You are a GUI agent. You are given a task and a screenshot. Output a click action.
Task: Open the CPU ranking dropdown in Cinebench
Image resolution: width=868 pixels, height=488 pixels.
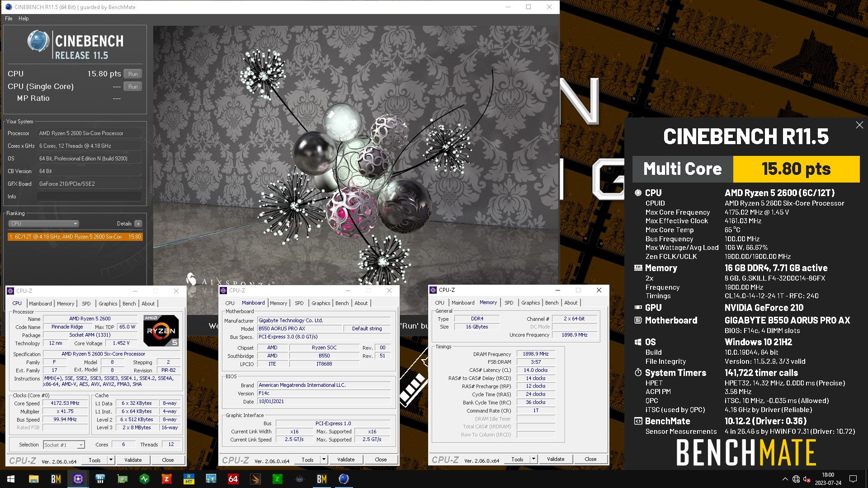tap(43, 224)
